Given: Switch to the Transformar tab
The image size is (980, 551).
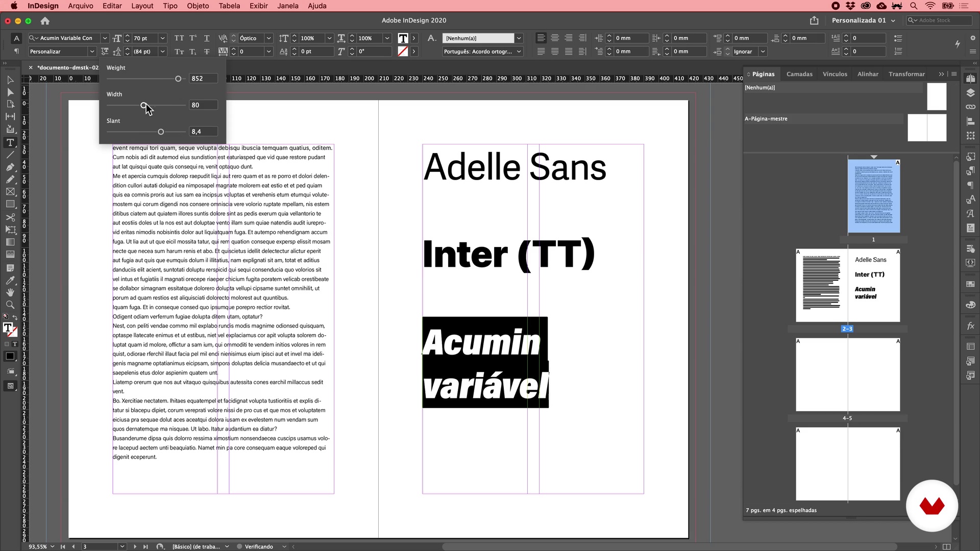Looking at the screenshot, I should (906, 74).
